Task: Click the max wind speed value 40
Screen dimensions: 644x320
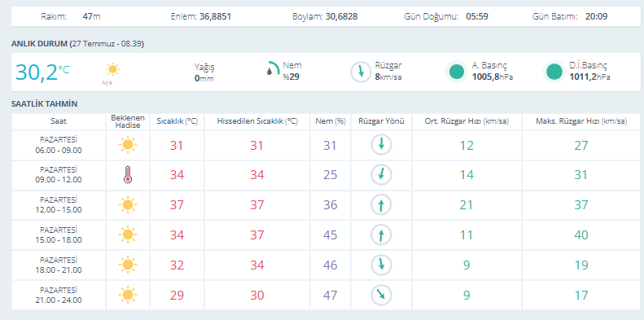Action: tap(581, 235)
